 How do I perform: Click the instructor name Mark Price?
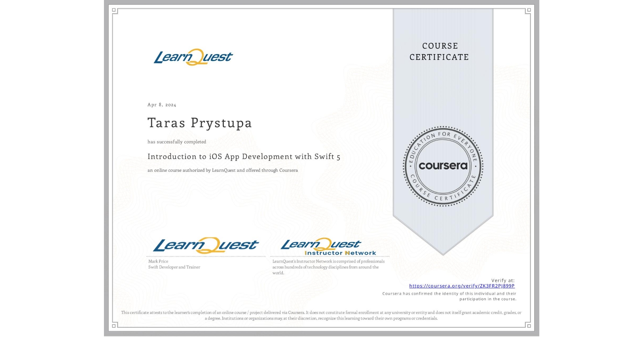tap(158, 261)
